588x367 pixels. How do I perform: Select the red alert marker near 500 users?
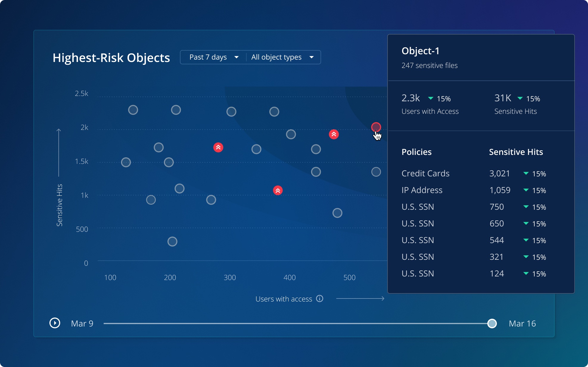tap(334, 134)
